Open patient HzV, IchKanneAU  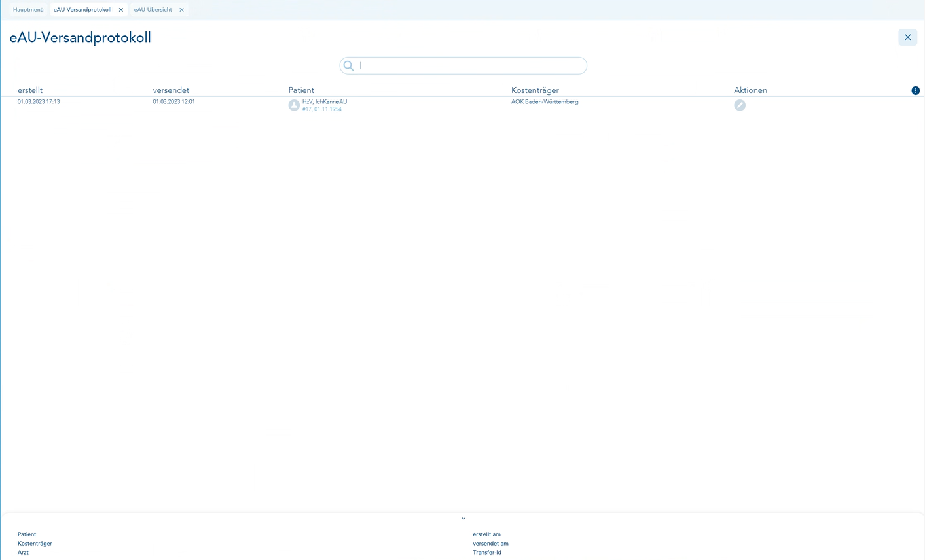click(325, 102)
